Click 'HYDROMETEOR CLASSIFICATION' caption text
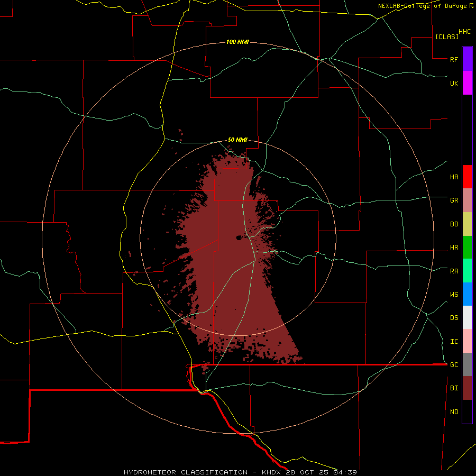 [186, 472]
